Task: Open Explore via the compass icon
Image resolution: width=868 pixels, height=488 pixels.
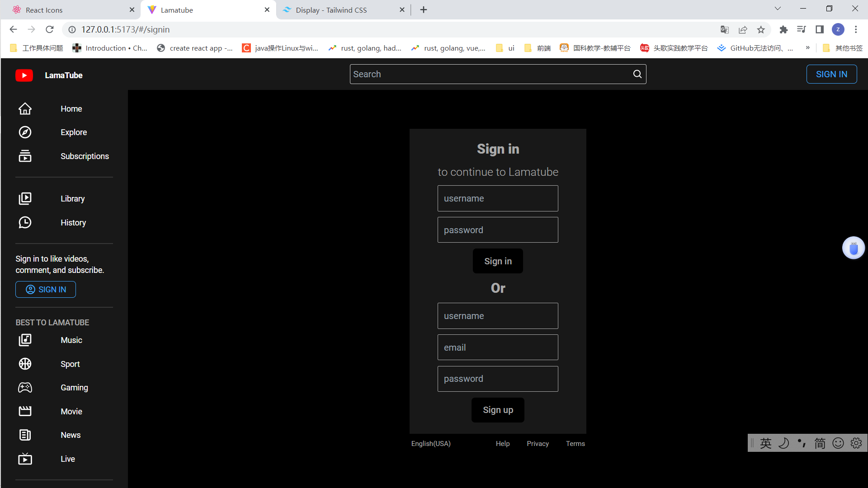Action: [x=25, y=132]
